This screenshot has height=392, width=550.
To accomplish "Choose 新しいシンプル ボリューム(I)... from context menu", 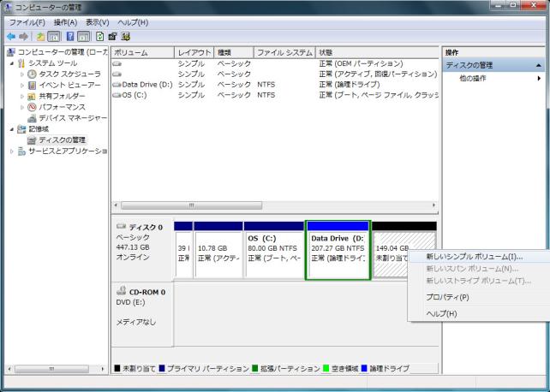I will click(478, 257).
